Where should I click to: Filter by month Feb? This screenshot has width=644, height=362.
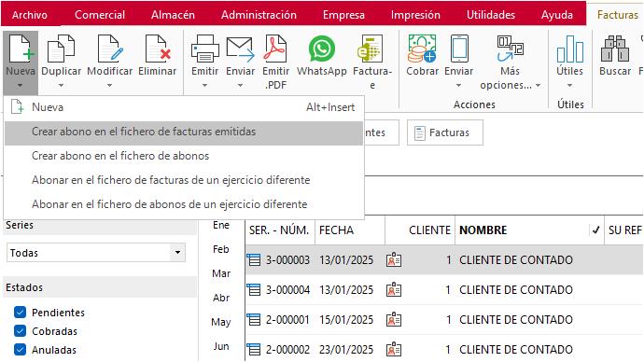[221, 249]
